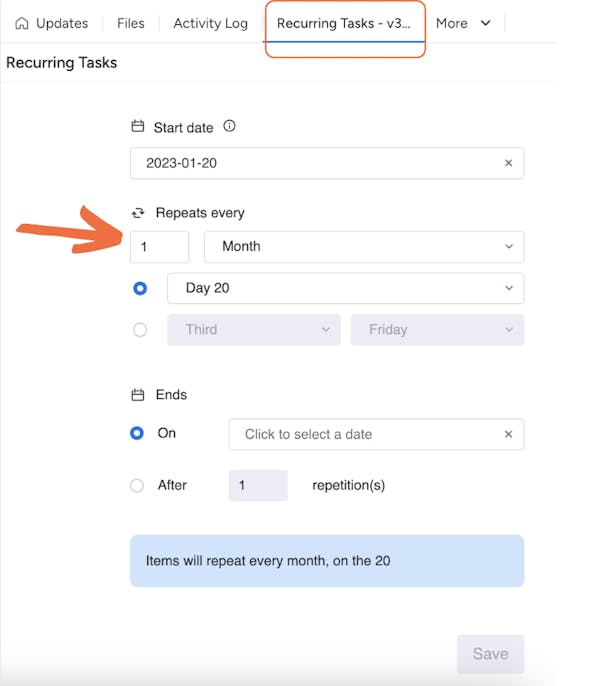Viewport: 600px width, 686px height.
Task: Click the repeat interval number field
Action: click(x=159, y=246)
